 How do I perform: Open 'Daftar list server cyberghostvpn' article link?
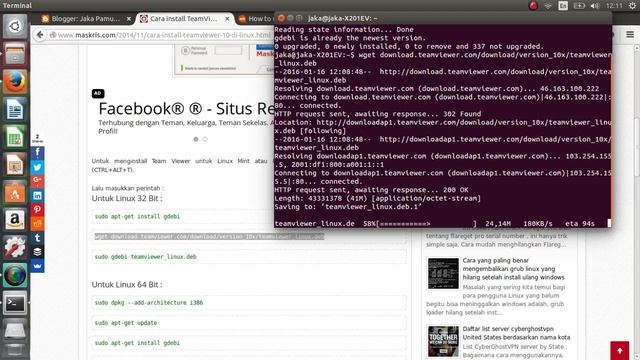(516, 333)
